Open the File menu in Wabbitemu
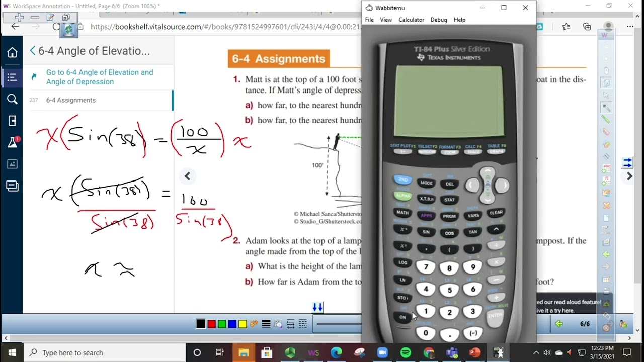The height and width of the screenshot is (362, 644). tap(369, 20)
